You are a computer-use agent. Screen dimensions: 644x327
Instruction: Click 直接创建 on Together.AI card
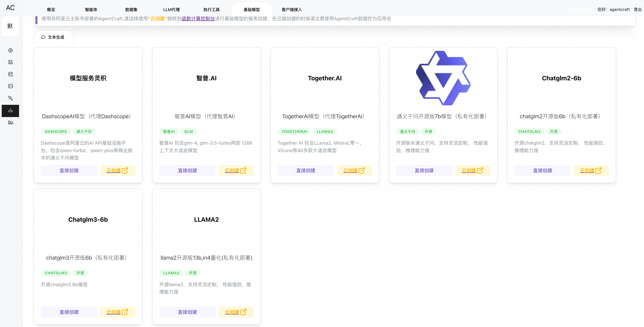306,170
